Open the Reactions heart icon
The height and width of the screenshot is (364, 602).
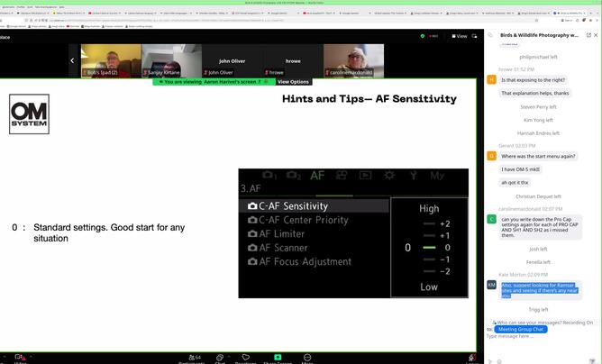click(x=245, y=358)
